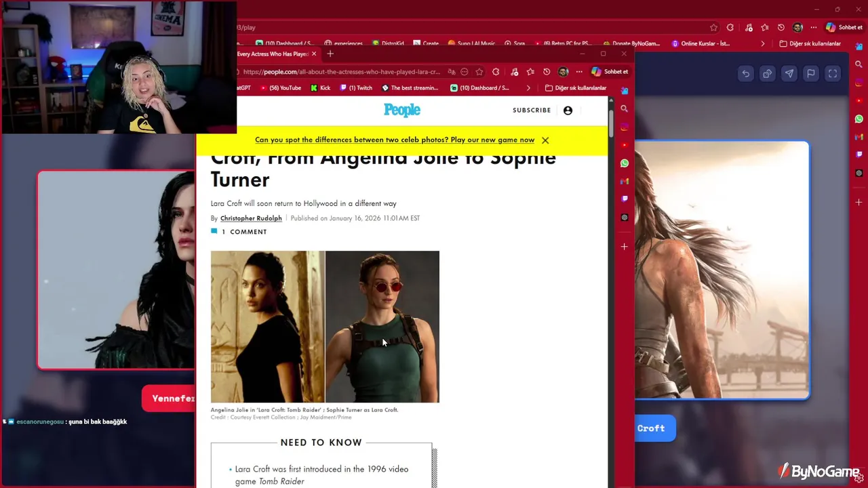Image resolution: width=868 pixels, height=488 pixels.
Task: Click the undo icon in game toolbar
Action: tap(745, 74)
